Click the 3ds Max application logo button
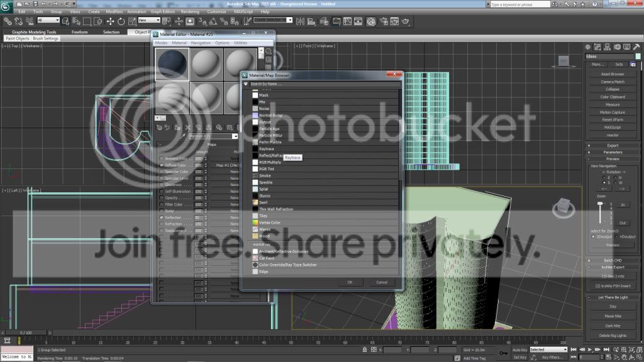 (x=6, y=6)
